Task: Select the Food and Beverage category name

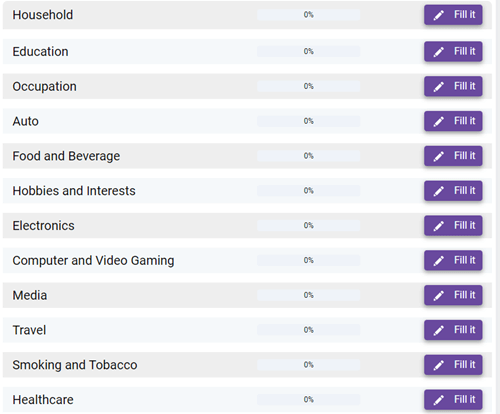Action: (66, 156)
